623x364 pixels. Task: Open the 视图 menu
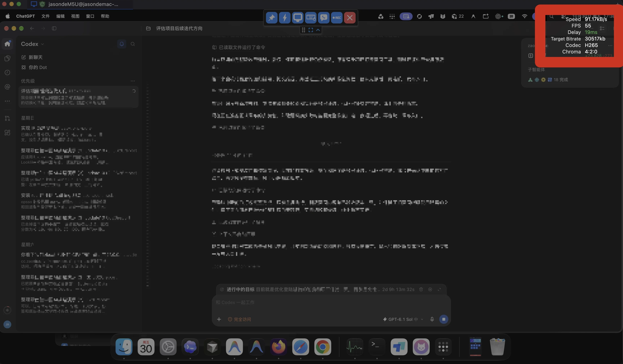click(x=75, y=16)
